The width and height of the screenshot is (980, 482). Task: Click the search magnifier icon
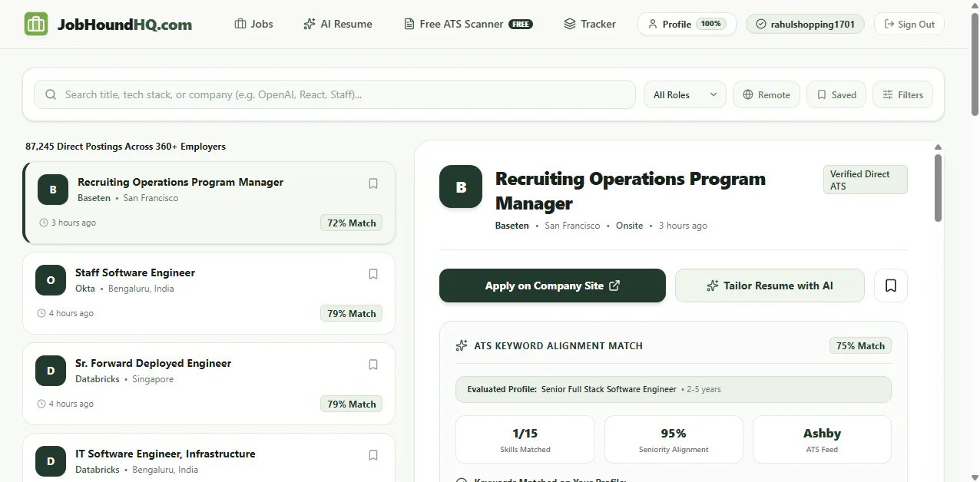click(x=51, y=94)
